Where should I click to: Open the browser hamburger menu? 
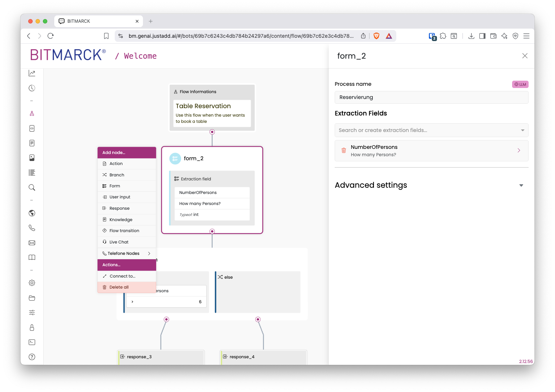point(526,36)
